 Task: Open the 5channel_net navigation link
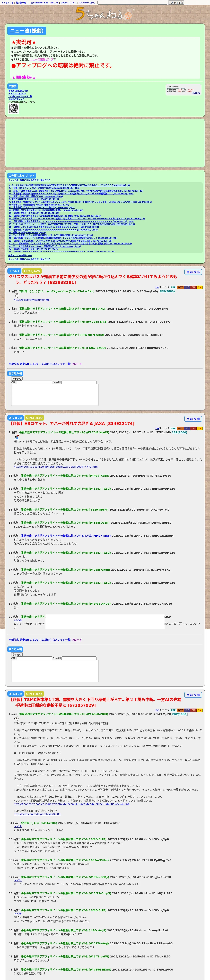click(39, 3)
